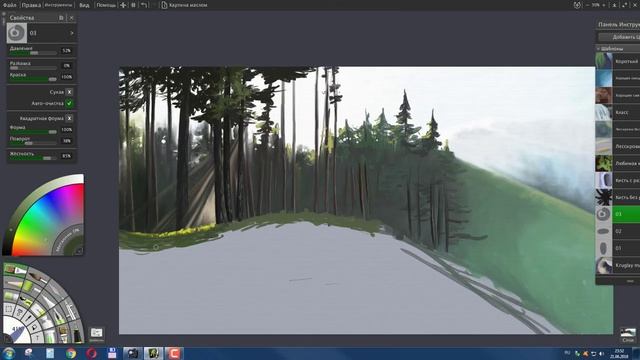Screen dimensions: 640x360
Task: Click the document icon beside Картина маслом
Action: coord(164,5)
